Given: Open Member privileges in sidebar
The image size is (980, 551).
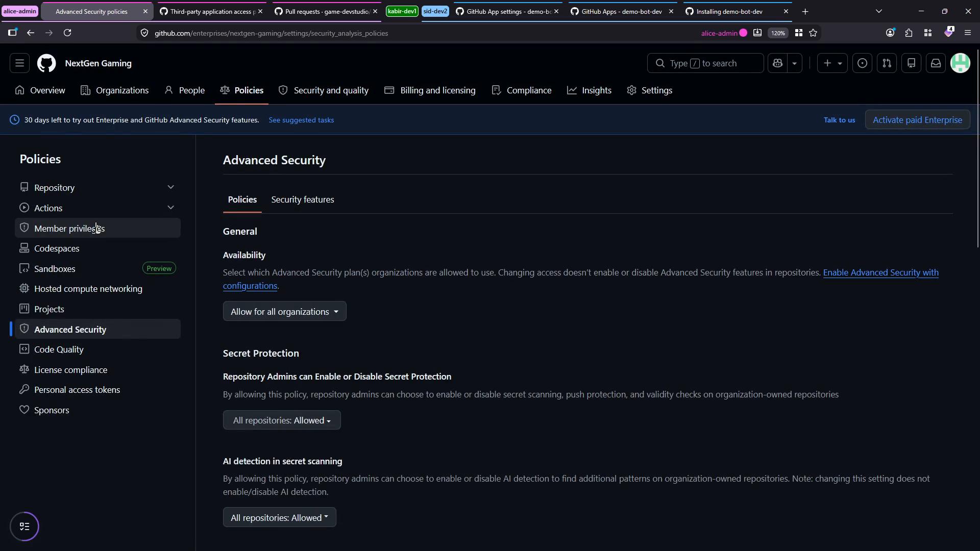Looking at the screenshot, I should click(x=97, y=228).
